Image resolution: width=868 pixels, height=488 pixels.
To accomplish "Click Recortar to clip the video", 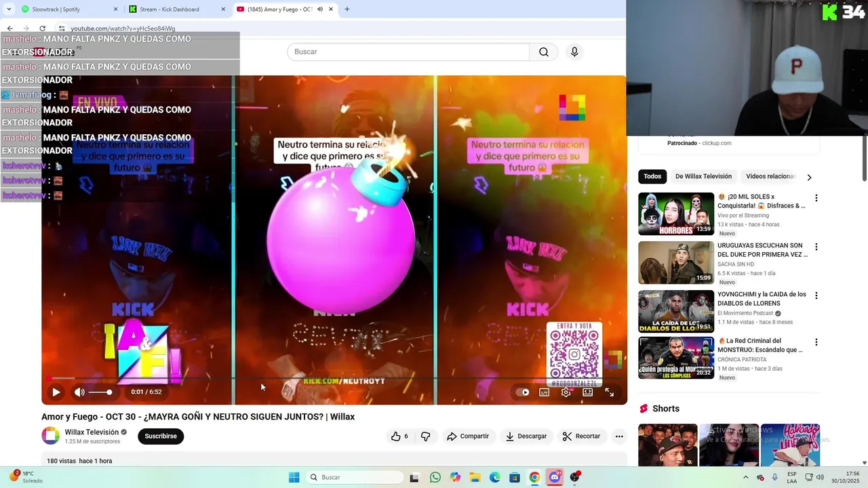I will click(x=582, y=436).
